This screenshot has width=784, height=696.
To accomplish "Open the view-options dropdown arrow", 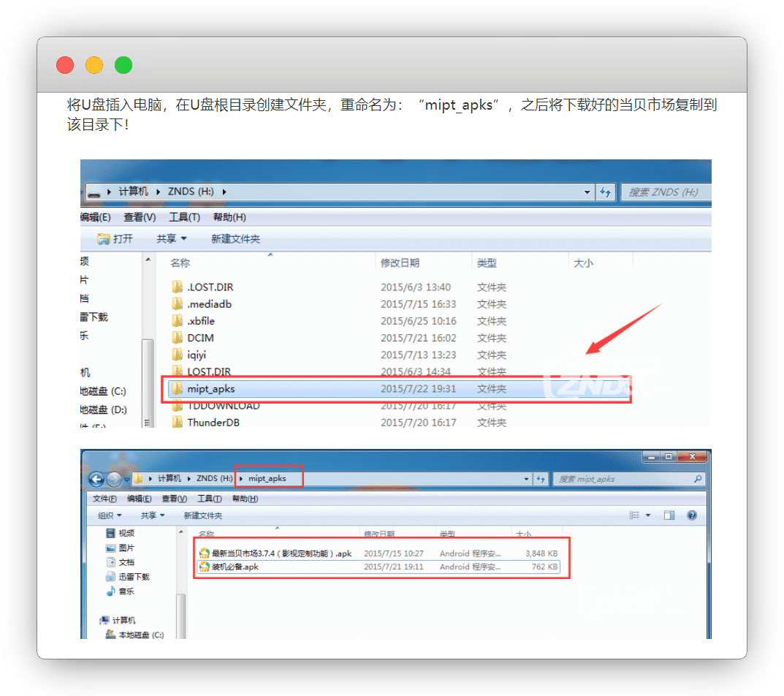I will (648, 515).
